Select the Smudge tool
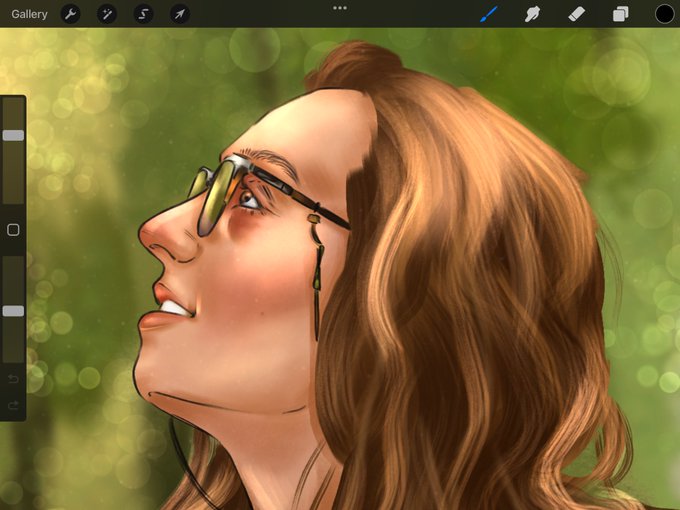 click(x=533, y=14)
